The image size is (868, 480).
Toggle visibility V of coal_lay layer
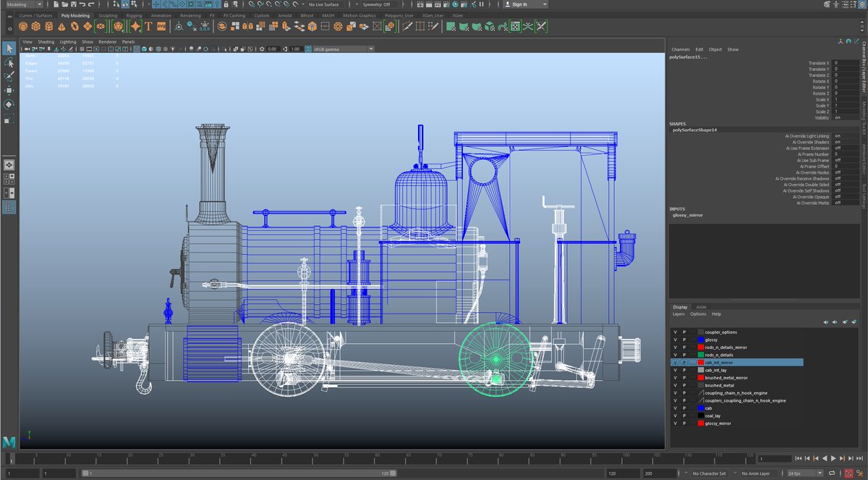pos(676,416)
